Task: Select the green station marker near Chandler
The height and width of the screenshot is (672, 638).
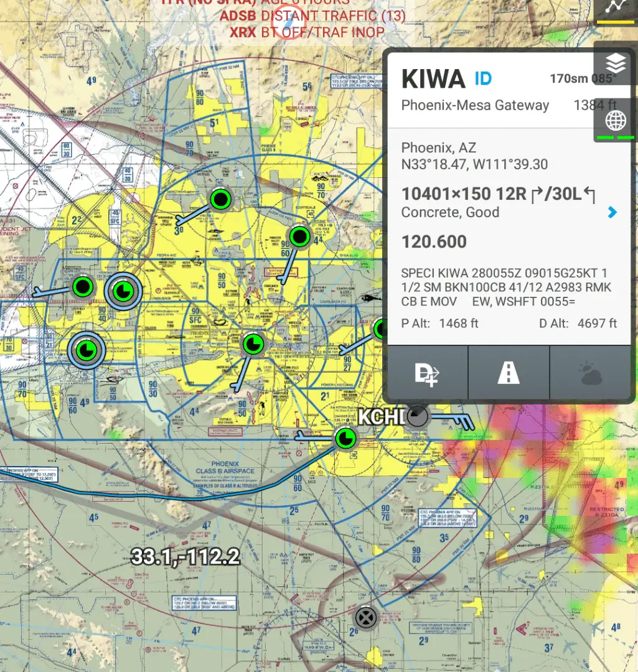Action: [x=344, y=439]
